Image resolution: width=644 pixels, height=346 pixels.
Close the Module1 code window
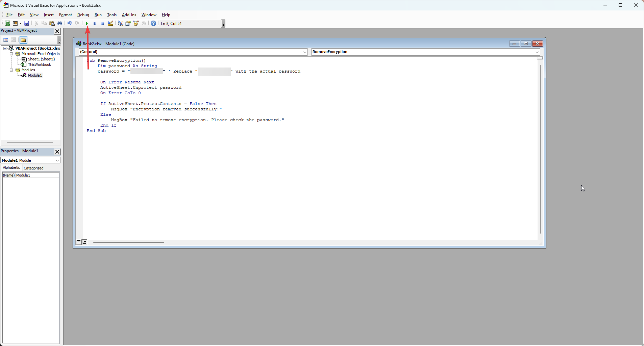538,44
